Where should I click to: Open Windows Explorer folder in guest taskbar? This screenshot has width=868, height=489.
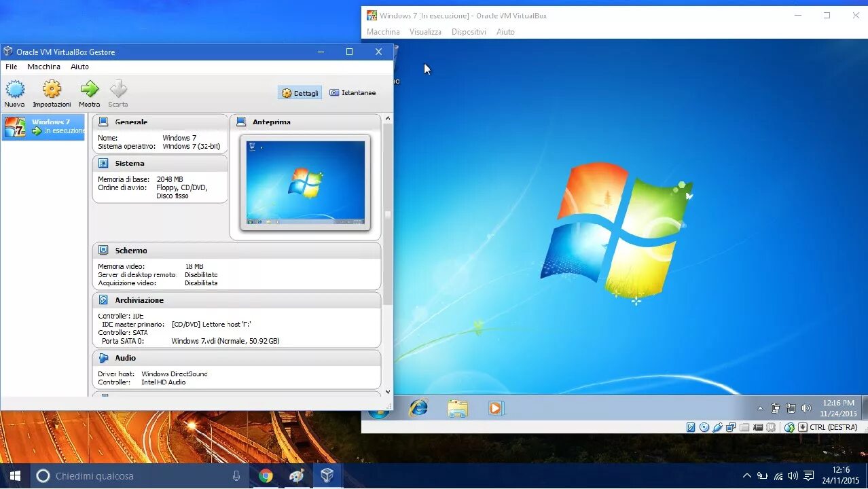[458, 408]
